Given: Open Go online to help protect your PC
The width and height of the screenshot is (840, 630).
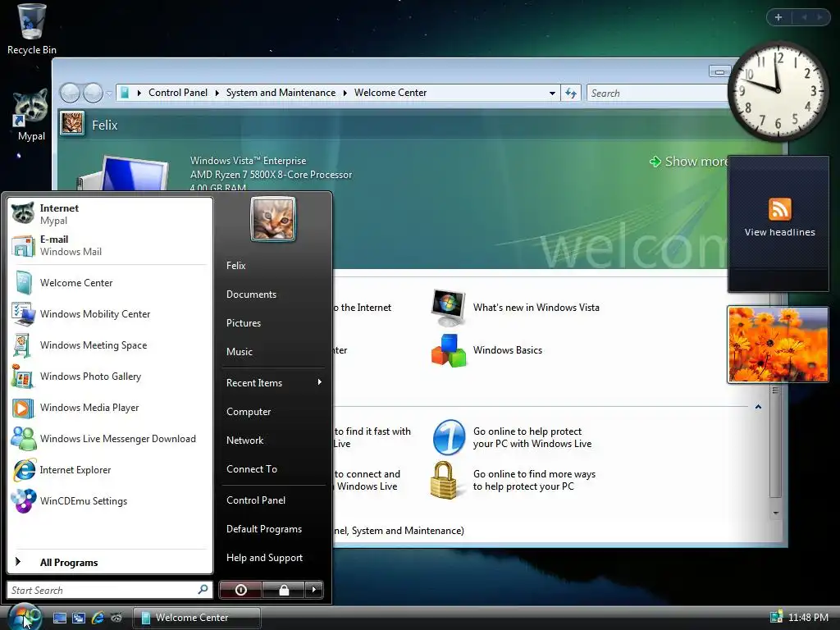Looking at the screenshot, I should pos(513,438).
